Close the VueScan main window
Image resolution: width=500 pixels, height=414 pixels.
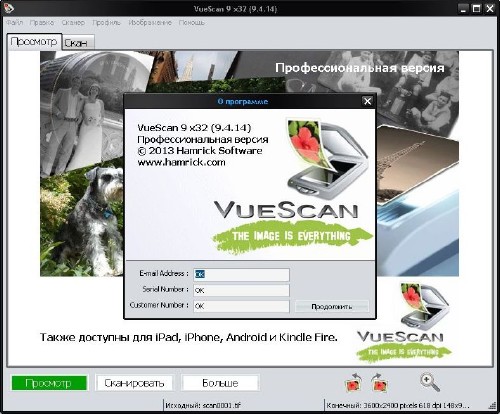(490, 9)
